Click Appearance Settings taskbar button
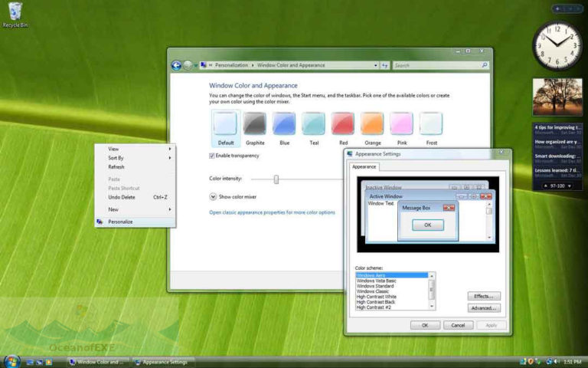The width and height of the screenshot is (588, 368). 164,363
